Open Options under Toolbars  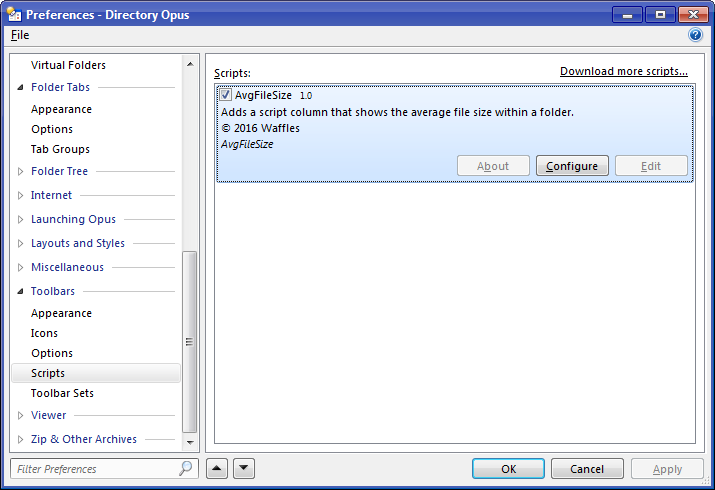click(x=52, y=353)
